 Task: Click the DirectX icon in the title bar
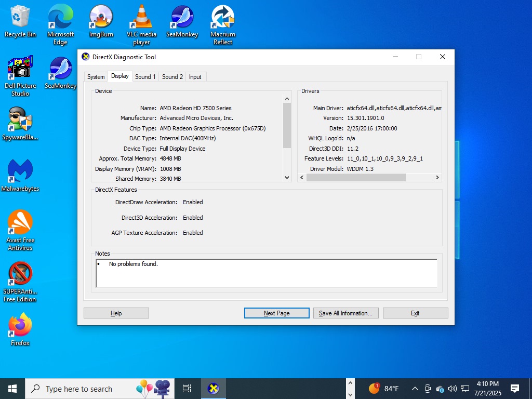[x=86, y=57]
